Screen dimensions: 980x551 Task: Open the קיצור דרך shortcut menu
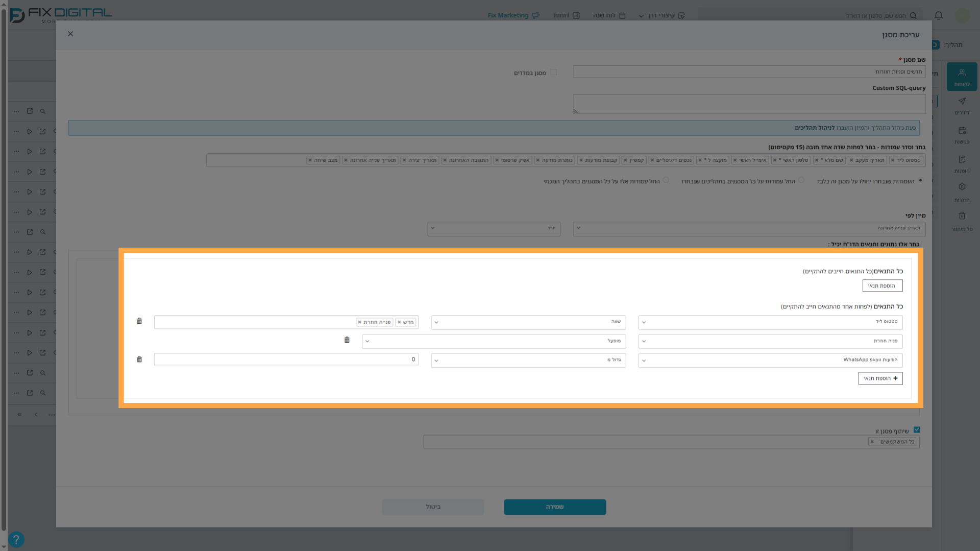(661, 15)
